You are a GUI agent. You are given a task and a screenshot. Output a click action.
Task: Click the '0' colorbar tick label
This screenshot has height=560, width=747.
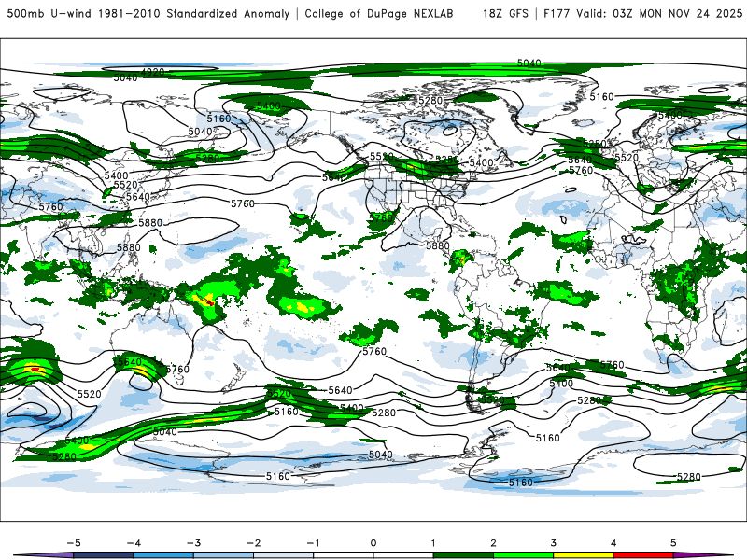click(x=373, y=543)
